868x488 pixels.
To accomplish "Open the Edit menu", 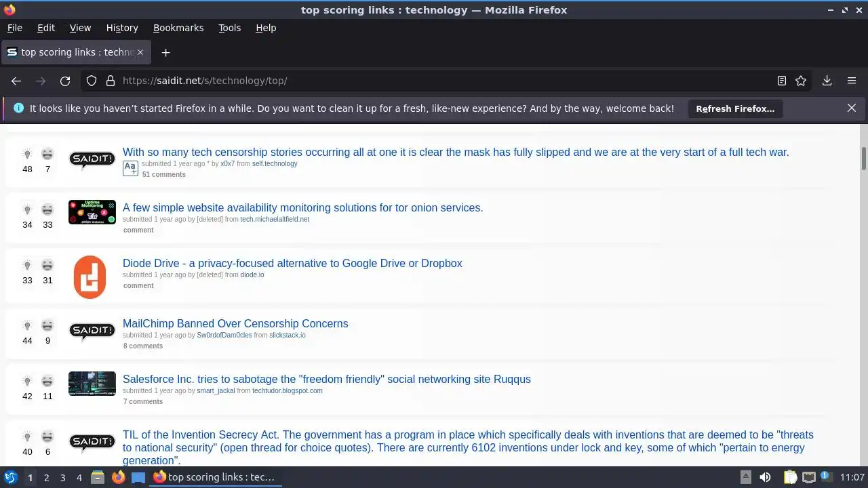I will pyautogui.click(x=46, y=28).
